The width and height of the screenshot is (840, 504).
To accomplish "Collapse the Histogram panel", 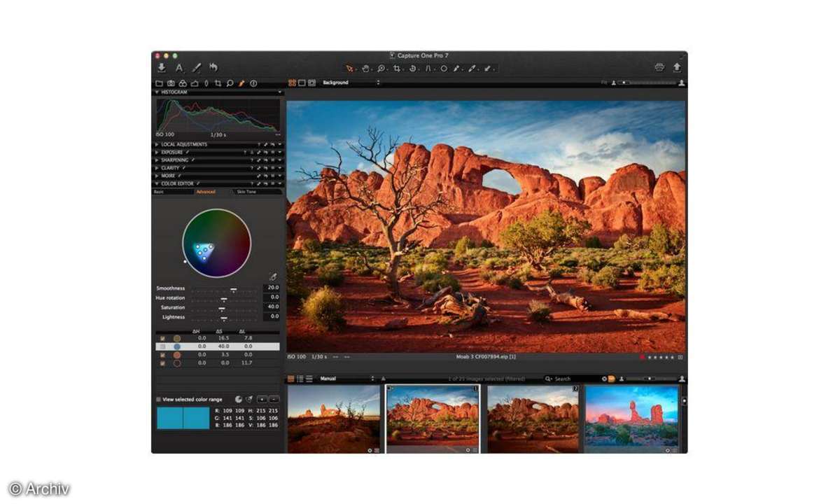I will (x=157, y=92).
